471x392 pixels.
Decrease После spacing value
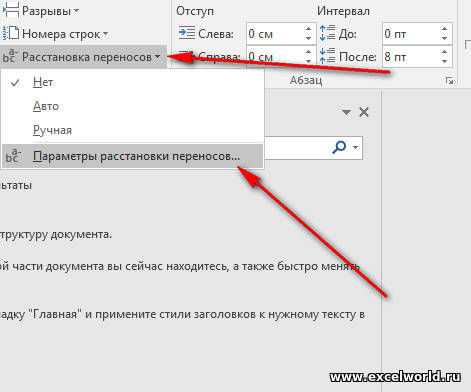(444, 61)
